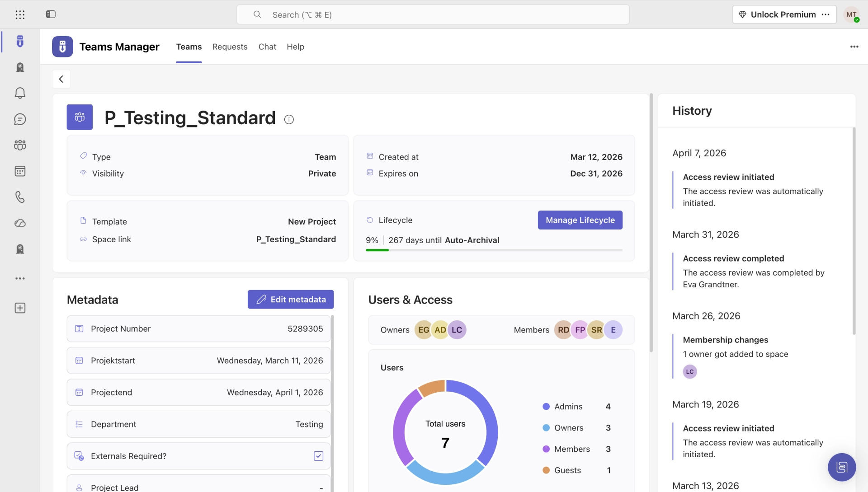Screen dimensions: 868x492
Task: Select the Projektstart metadata row
Action: pyautogui.click(x=198, y=361)
